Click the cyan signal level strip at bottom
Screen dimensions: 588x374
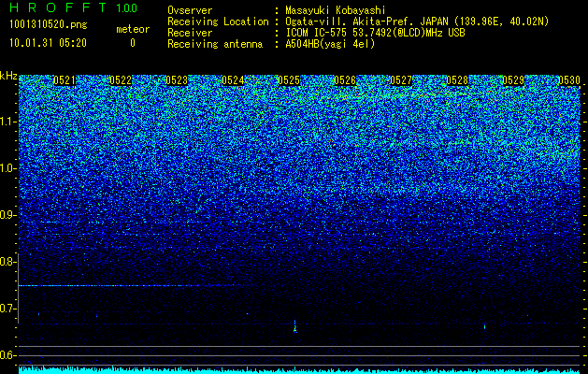(299, 370)
